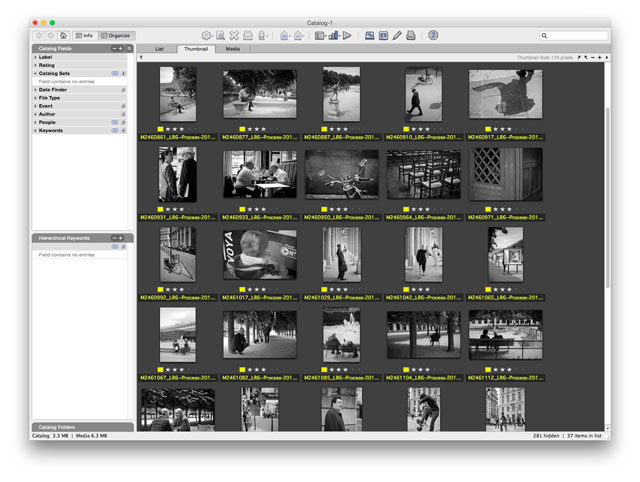Click the bar chart toolbar icon
Image resolution: width=640 pixels, height=482 pixels.
(333, 36)
